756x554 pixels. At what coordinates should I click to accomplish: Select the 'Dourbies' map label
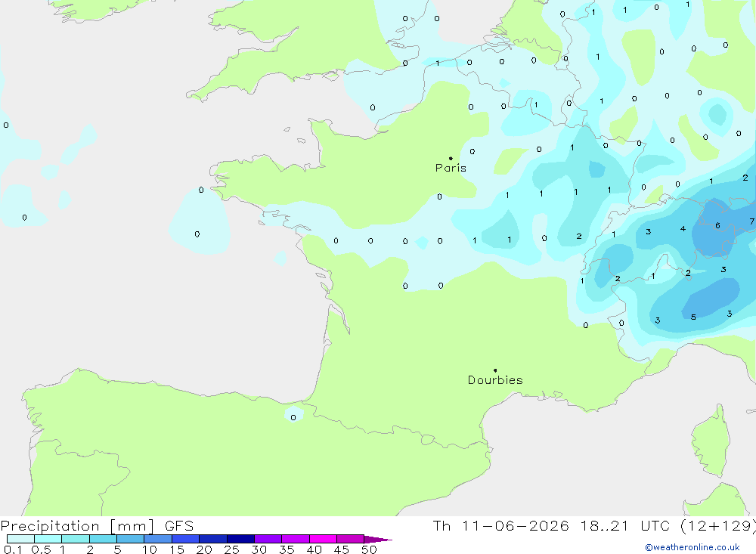click(495, 380)
